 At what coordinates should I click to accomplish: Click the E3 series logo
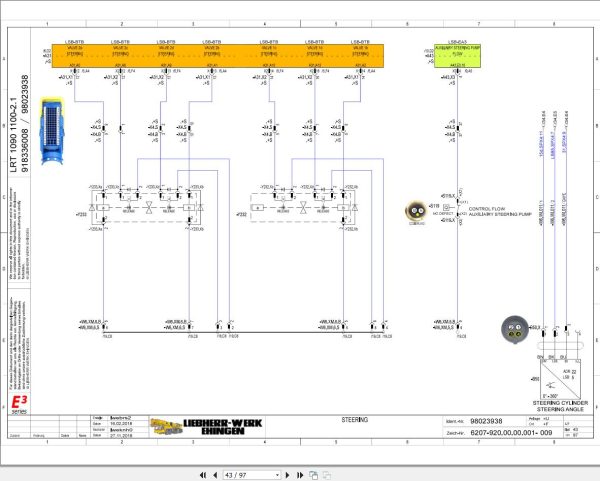pos(19,404)
